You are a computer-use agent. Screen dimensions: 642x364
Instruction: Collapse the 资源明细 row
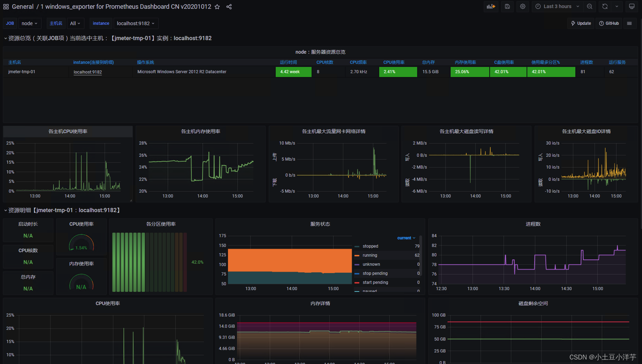click(62, 210)
